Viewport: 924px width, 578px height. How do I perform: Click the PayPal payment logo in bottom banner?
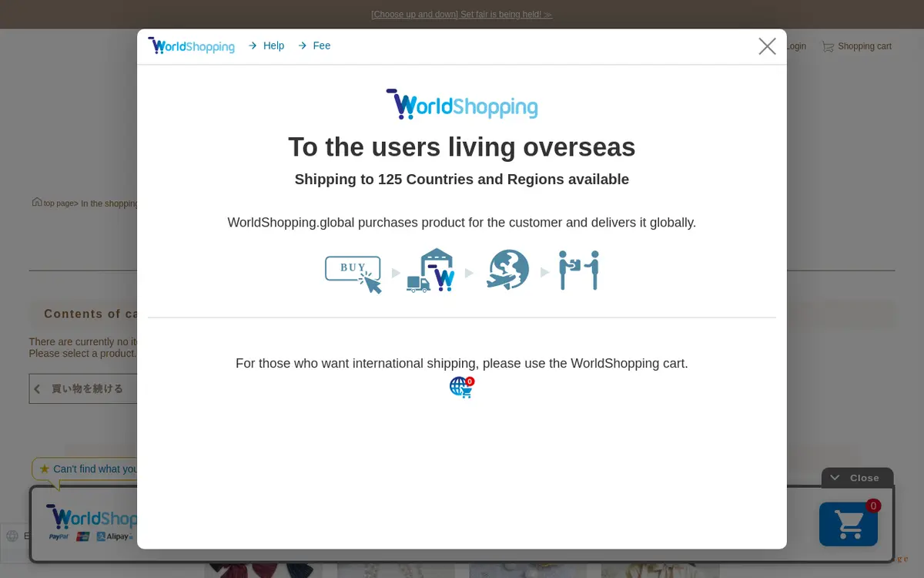(x=59, y=536)
